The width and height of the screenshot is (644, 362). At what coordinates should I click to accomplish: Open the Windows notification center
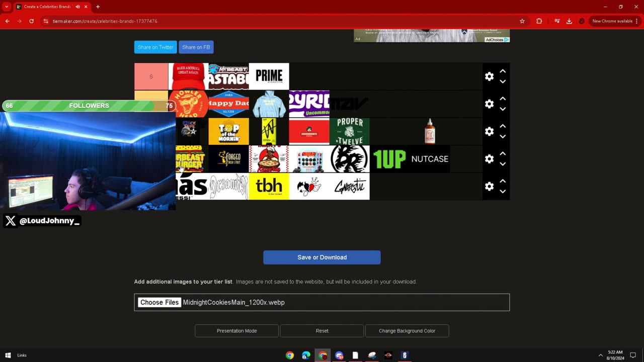tap(633, 355)
